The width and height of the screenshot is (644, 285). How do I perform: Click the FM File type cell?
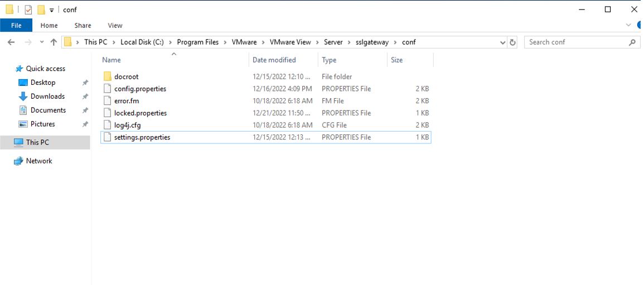click(x=333, y=100)
